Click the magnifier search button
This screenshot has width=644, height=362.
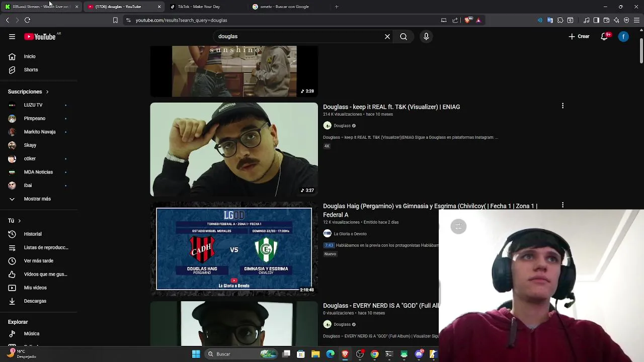(x=404, y=36)
